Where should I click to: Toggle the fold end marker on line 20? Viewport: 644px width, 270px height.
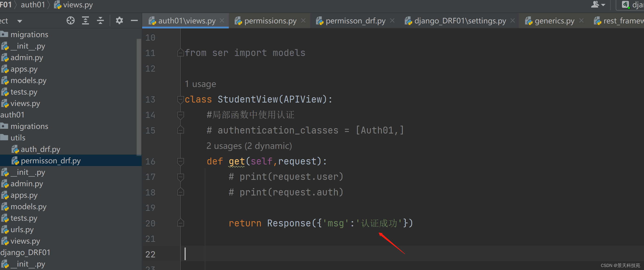point(180,223)
